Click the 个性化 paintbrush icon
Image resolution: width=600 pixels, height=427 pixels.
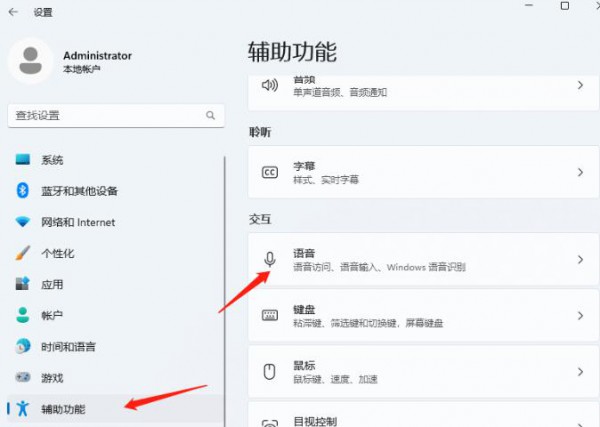tap(22, 253)
